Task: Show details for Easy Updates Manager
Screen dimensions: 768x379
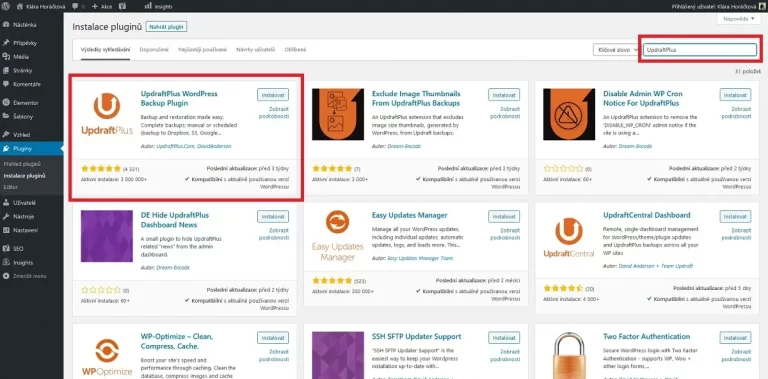Action: (505, 234)
